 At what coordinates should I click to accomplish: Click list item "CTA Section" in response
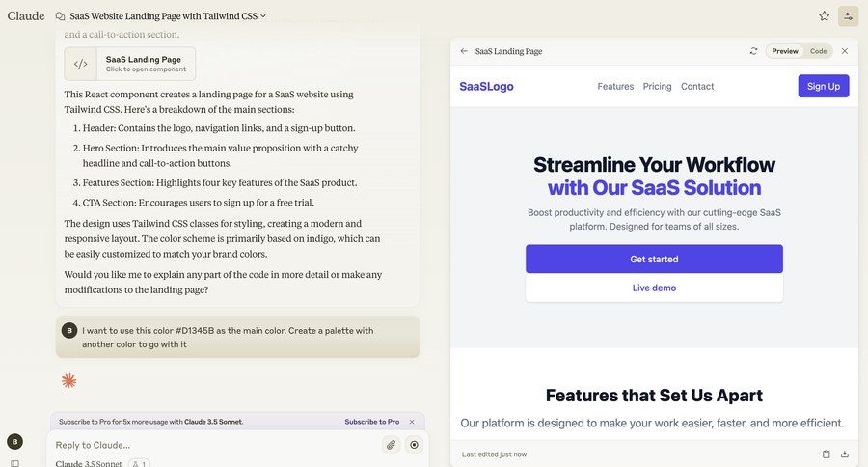pyautogui.click(x=198, y=203)
